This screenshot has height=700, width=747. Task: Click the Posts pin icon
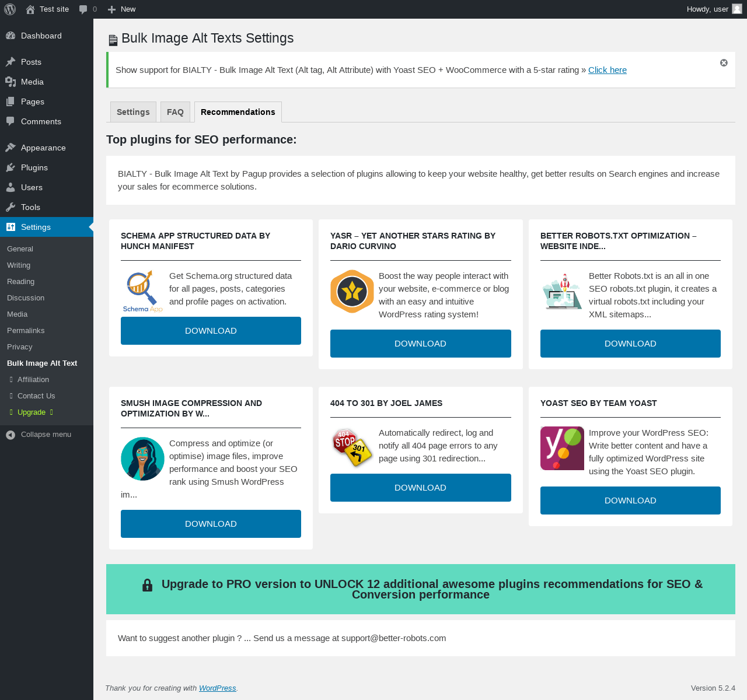click(11, 62)
